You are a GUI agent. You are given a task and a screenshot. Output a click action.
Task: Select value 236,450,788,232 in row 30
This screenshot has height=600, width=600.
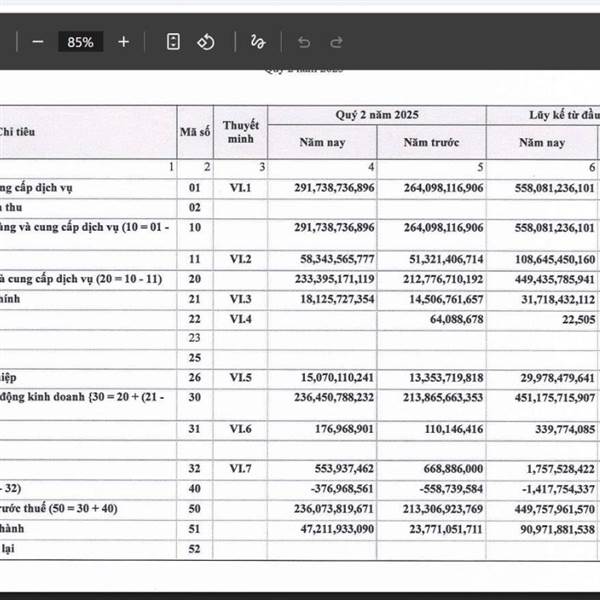tap(334, 397)
